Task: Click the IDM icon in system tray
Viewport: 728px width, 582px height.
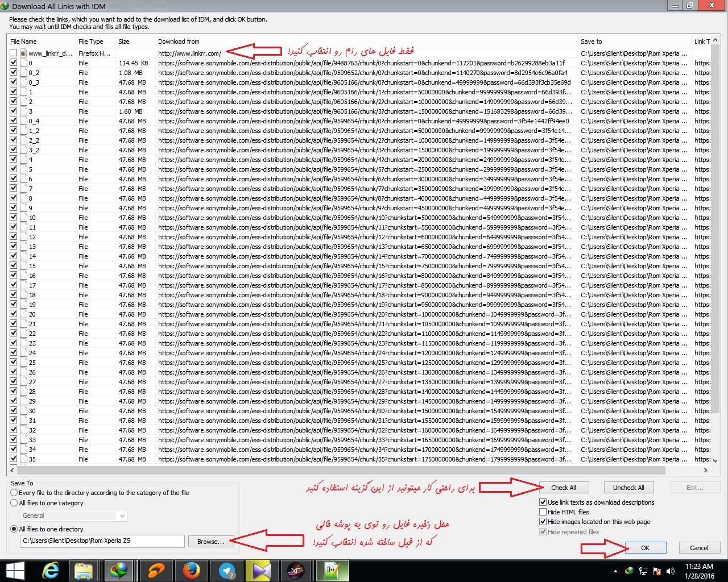Action: point(630,571)
